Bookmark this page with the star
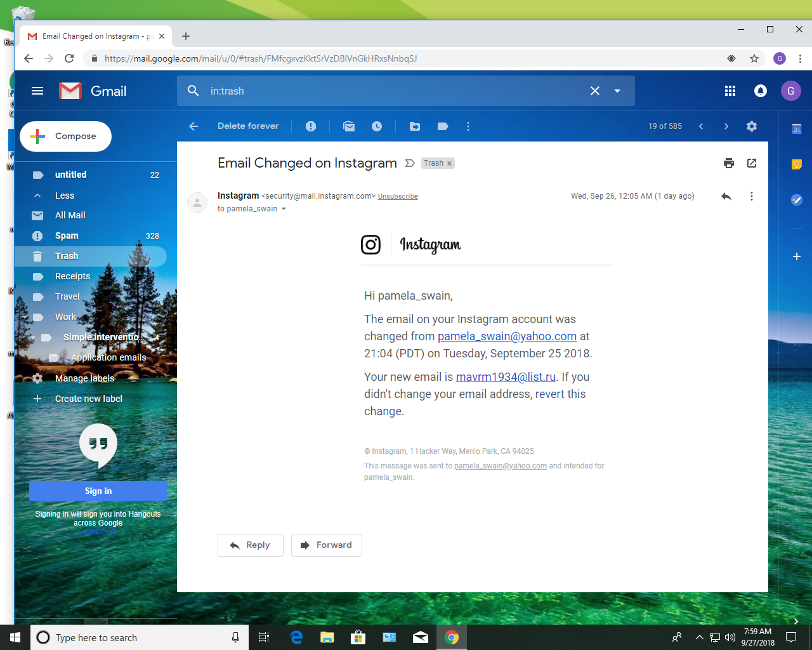The image size is (812, 650). 754,58
